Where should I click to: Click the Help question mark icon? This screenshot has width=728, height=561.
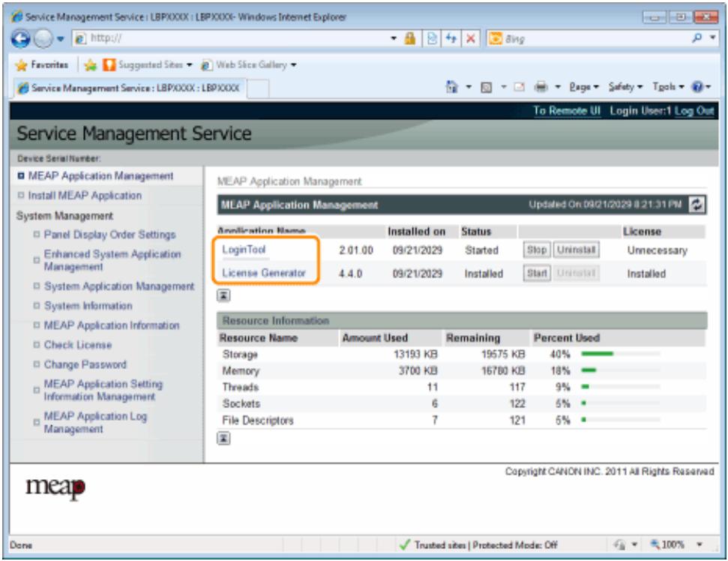[x=697, y=86]
